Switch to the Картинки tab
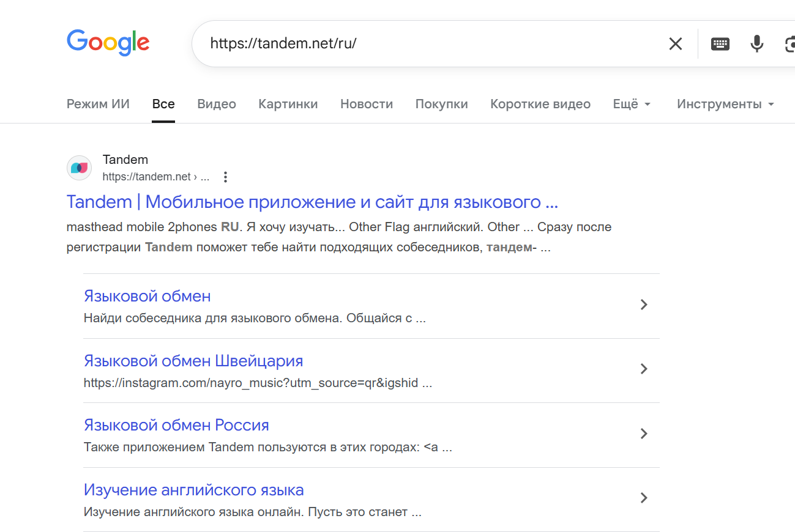Screen dimensions: 795x532 click(288, 104)
